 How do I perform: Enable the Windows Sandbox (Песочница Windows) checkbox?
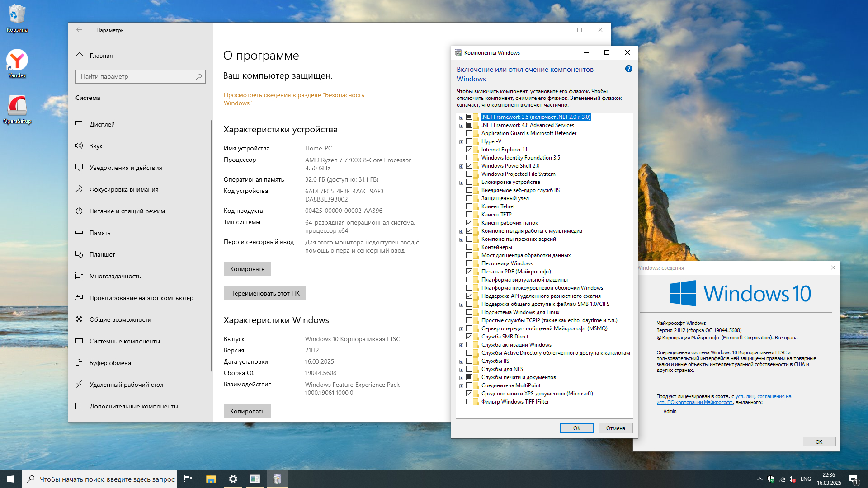(x=469, y=263)
